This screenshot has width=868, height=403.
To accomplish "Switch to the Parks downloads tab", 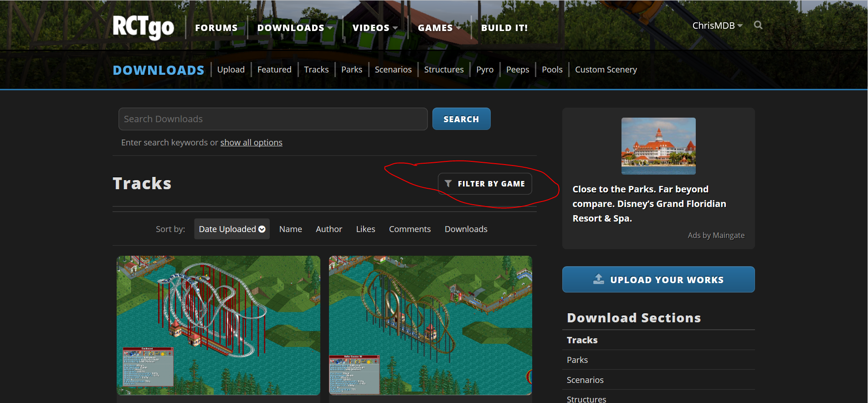I will (x=351, y=70).
